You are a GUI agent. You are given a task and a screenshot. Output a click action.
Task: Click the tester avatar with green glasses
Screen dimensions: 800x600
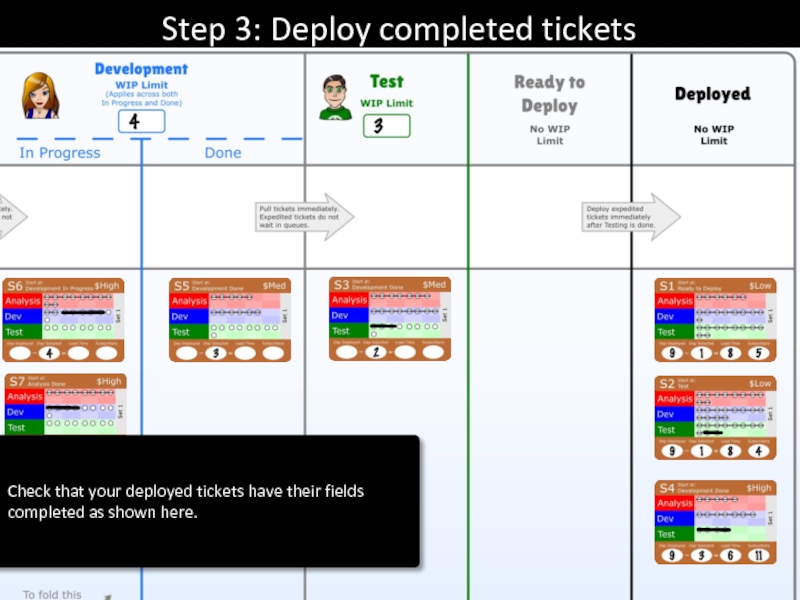[335, 97]
